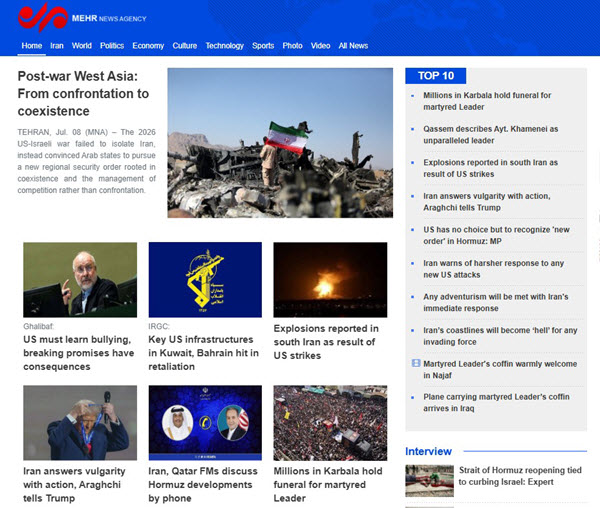Open the Photo section
600x508 pixels.
click(x=292, y=46)
